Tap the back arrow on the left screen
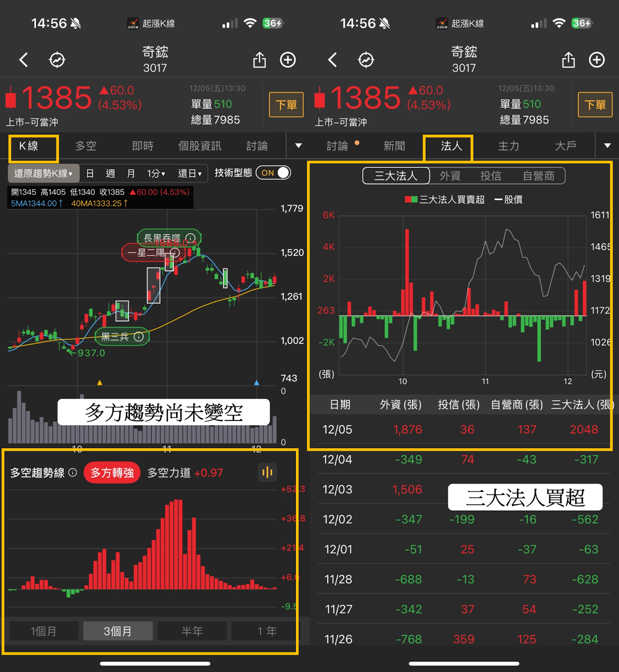This screenshot has height=672, width=619. click(x=24, y=60)
